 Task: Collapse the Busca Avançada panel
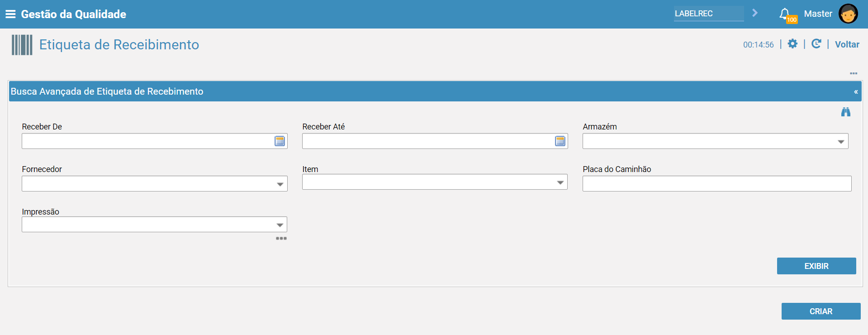[856, 92]
